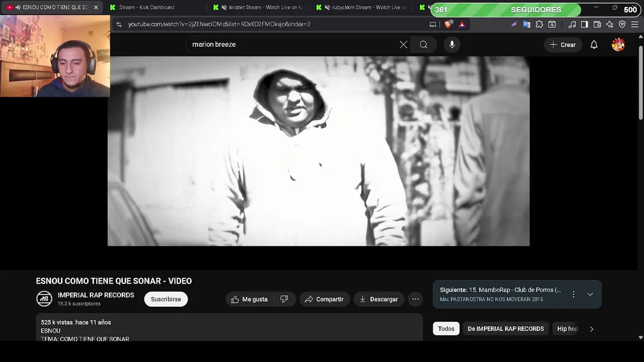644x362 pixels.
Task: Click the Suscribirse button
Action: click(166, 299)
